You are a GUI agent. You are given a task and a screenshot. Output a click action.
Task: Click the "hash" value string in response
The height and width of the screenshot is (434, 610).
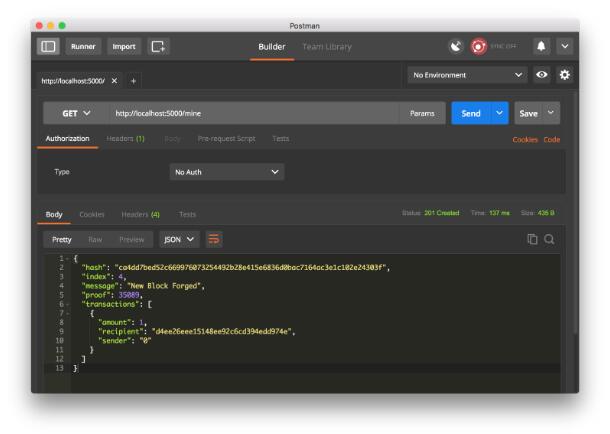250,268
